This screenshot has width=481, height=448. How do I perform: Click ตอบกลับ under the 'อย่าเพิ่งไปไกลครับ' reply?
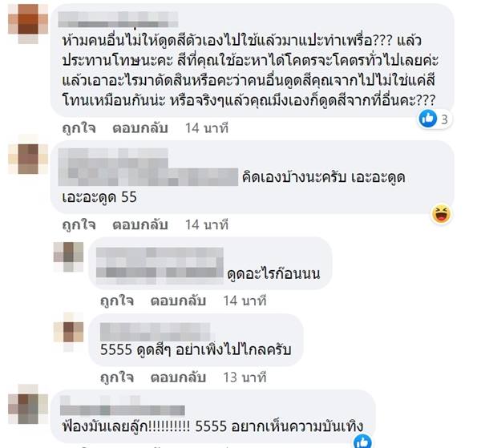[178, 377]
